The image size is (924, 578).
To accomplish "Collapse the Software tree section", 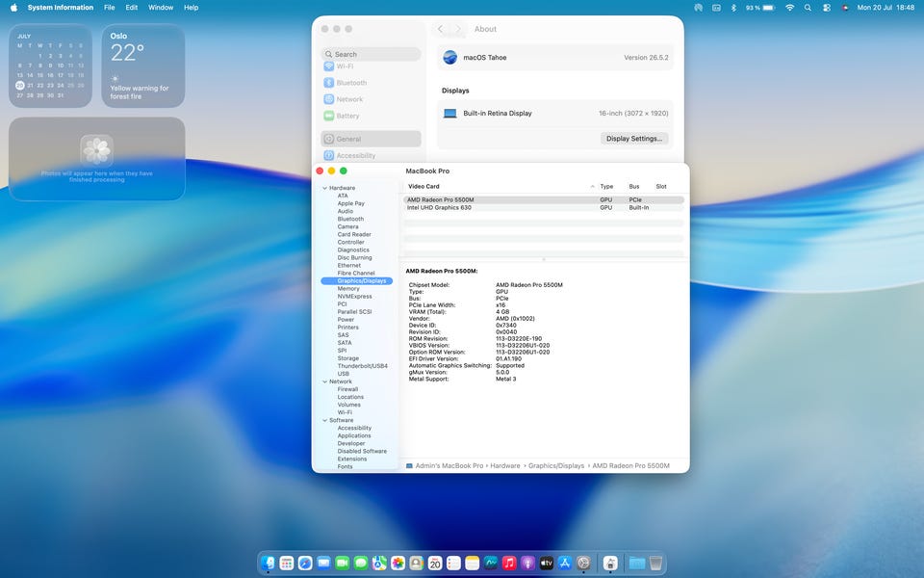I will pos(324,421).
